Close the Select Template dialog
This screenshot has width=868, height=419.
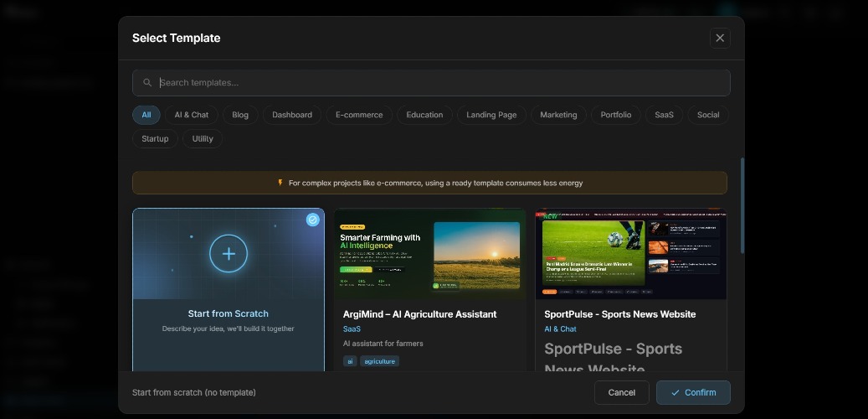tap(720, 39)
